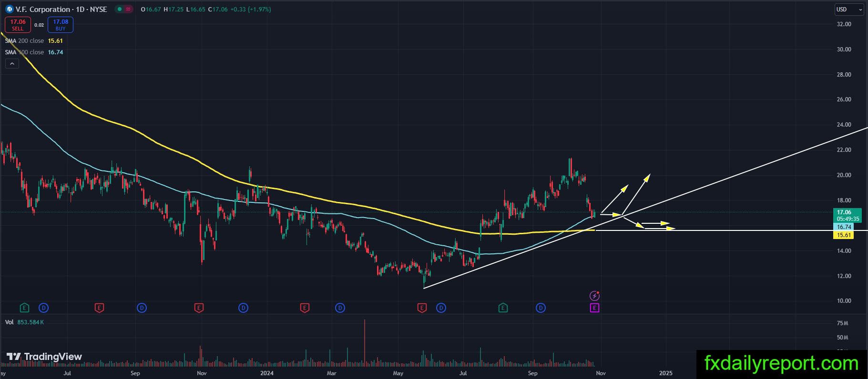Open the red earnings marker in August 2023
Screen dimensions: 868x379
(99, 308)
